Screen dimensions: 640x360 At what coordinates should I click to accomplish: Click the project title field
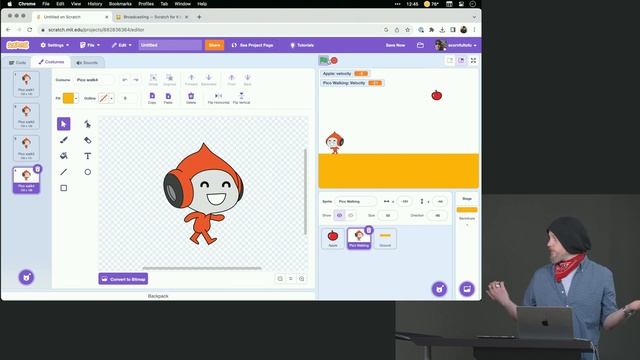[170, 45]
